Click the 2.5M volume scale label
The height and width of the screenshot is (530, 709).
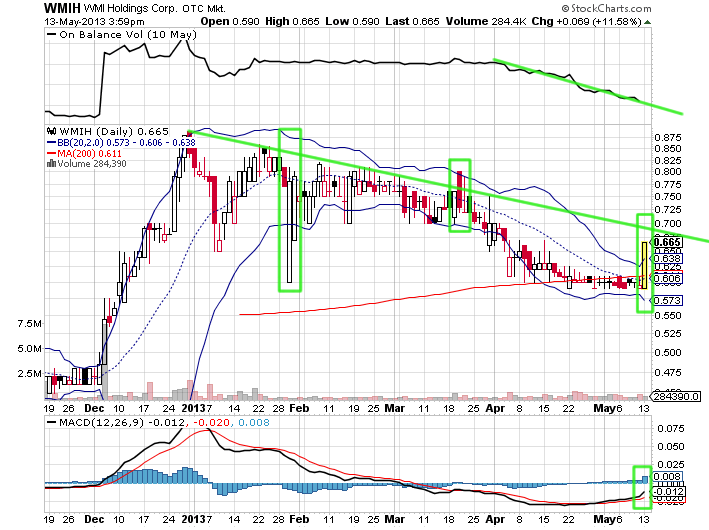(x=29, y=374)
